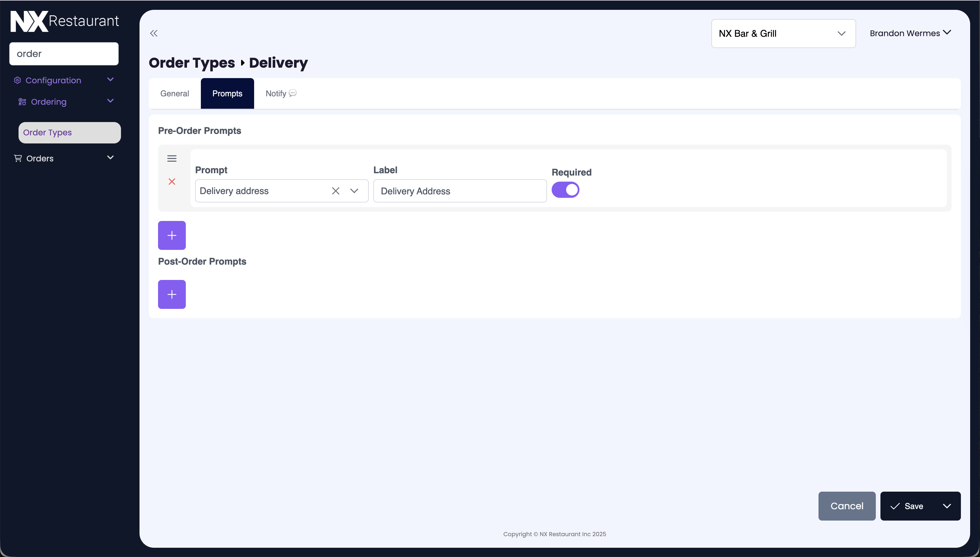This screenshot has height=557, width=980.
Task: Open Brandon Wermes user menu
Action: coord(910,33)
